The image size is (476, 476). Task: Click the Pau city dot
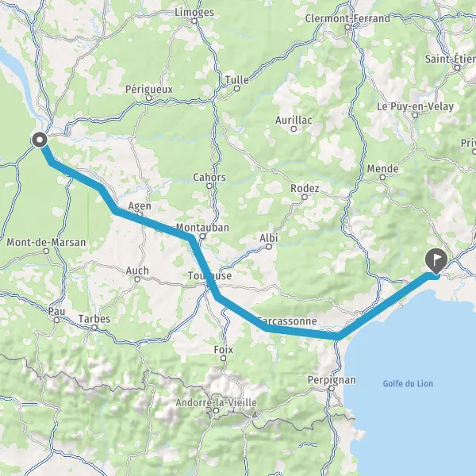(56, 320)
